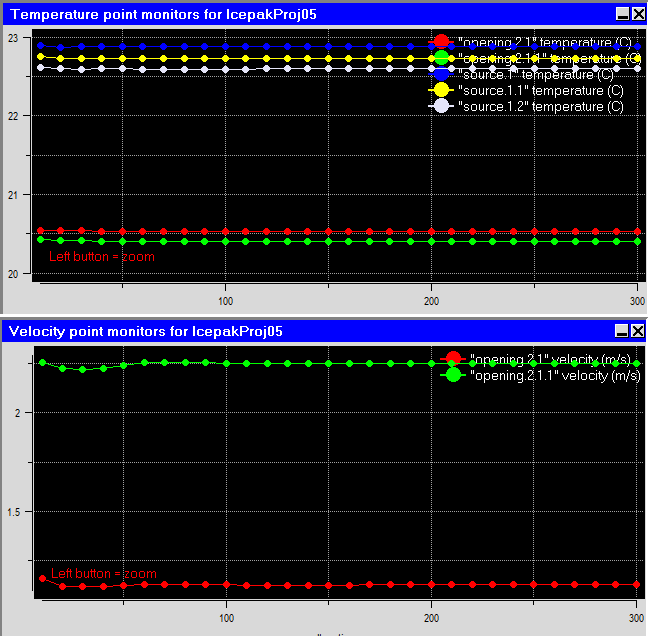The height and width of the screenshot is (636, 648).
Task: Select the Velocity point monitors title bar
Action: coord(300,331)
